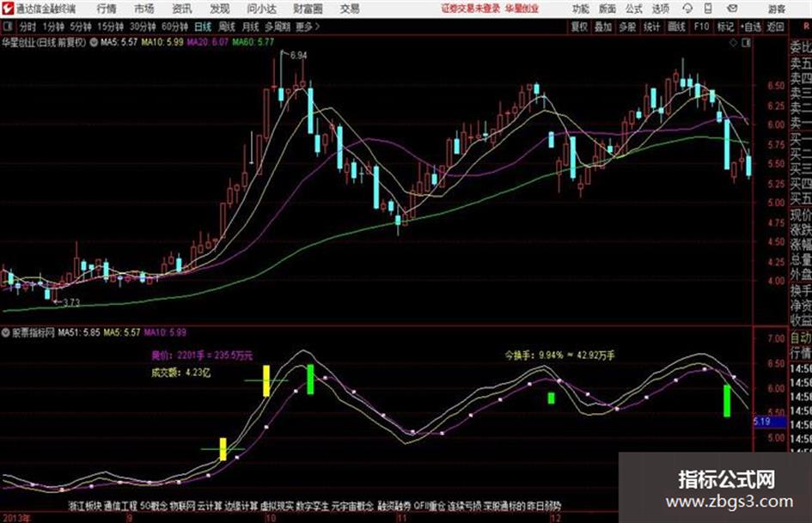The image size is (812, 523).
Task: Open the 市场 menu
Action: click(144, 9)
